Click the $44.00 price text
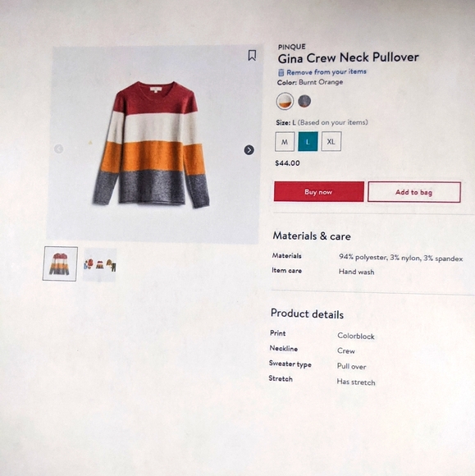 click(287, 163)
